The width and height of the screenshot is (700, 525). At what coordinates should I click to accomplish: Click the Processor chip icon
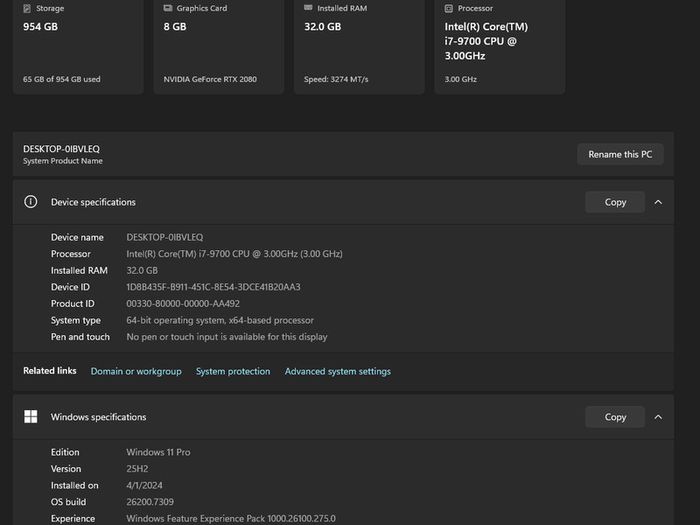pos(449,8)
